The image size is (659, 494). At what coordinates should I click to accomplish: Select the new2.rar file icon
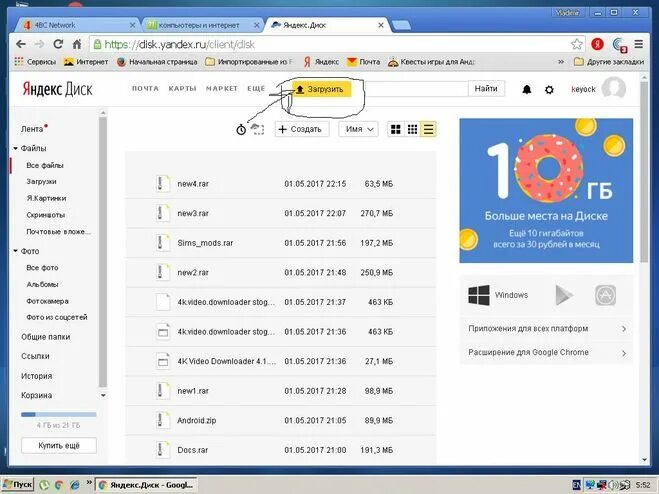(163, 272)
